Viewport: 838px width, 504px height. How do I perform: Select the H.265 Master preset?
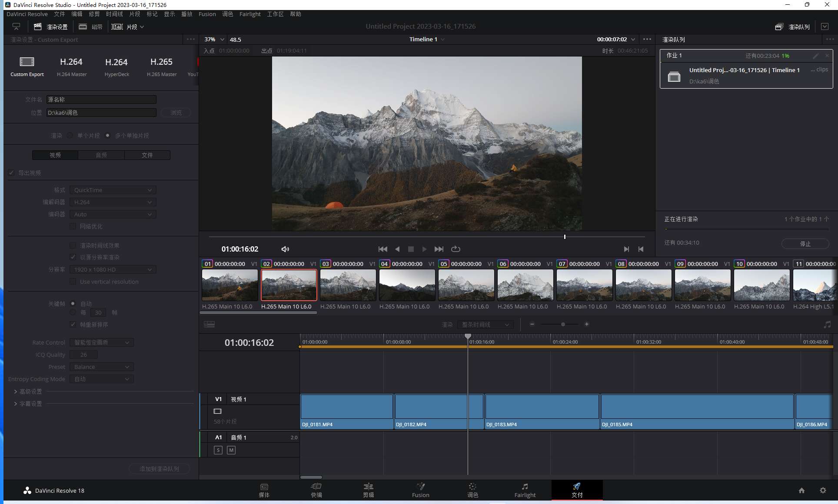pyautogui.click(x=161, y=66)
